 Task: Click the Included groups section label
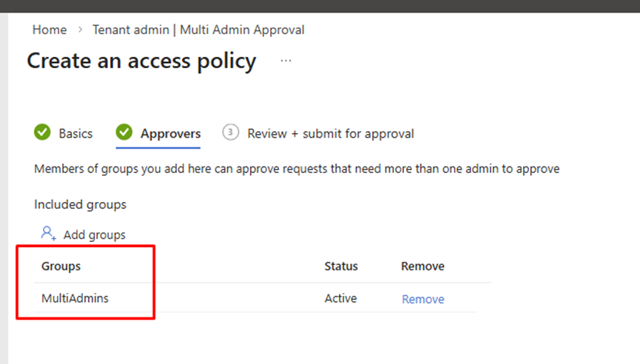coord(80,204)
